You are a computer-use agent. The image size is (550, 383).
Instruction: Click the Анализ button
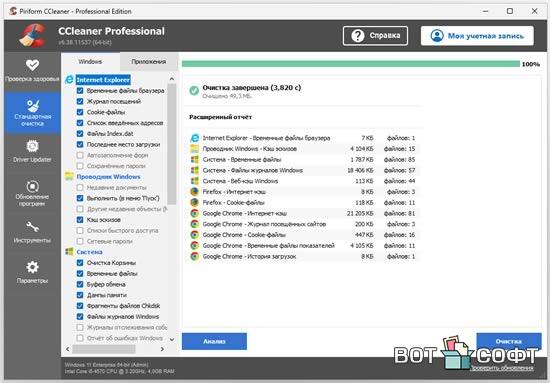coord(214,341)
